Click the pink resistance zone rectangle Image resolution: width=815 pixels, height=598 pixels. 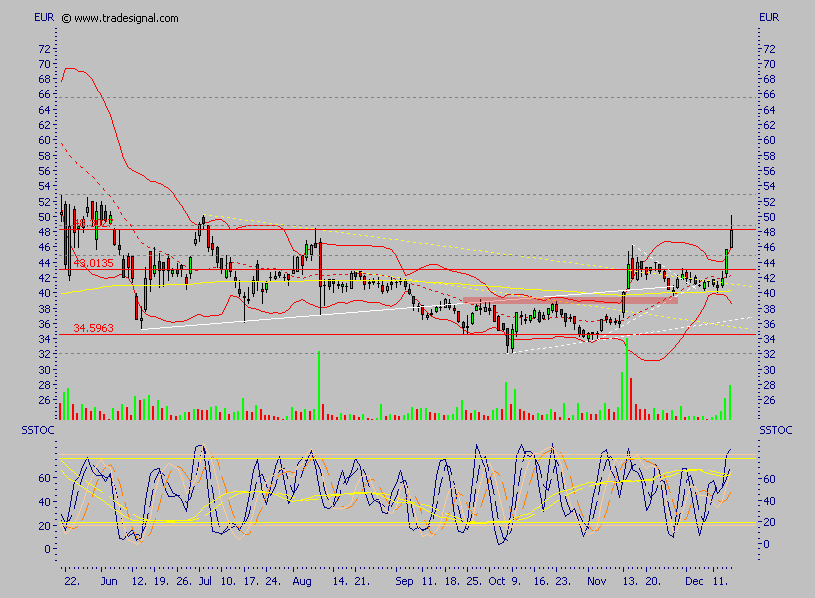click(x=570, y=299)
